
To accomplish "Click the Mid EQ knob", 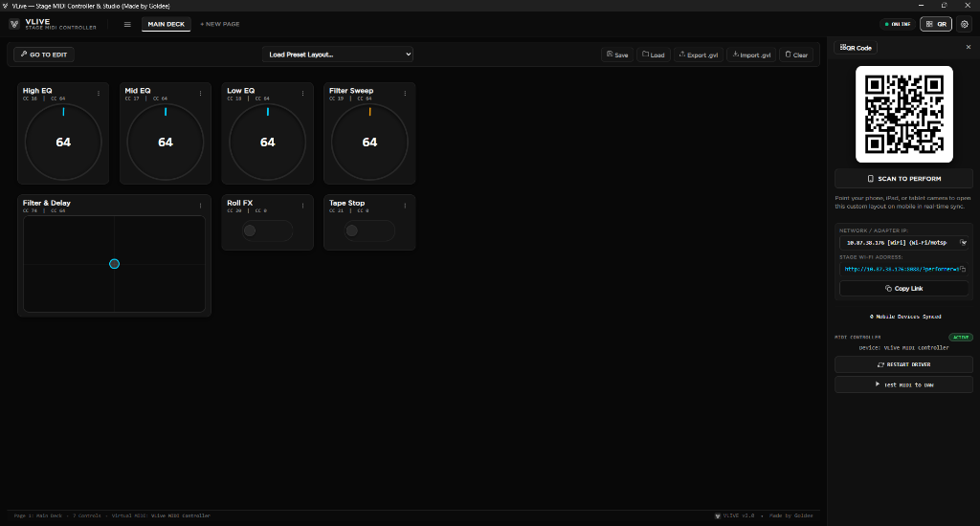I will pyautogui.click(x=166, y=142).
